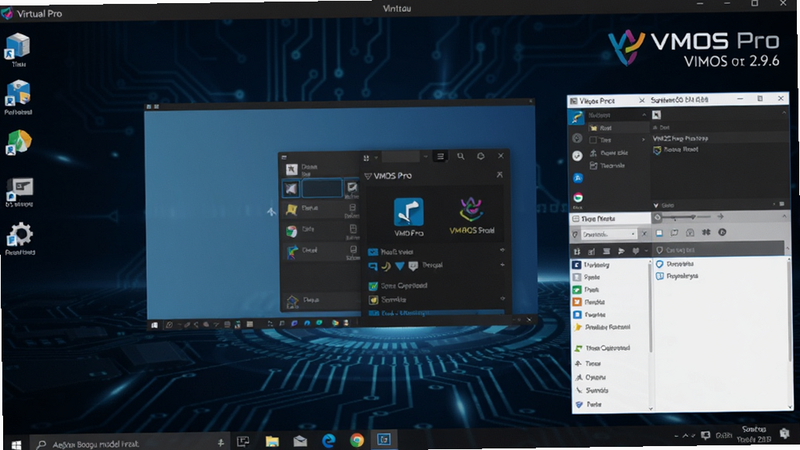Launch the blue VMD Pro app icon
Screen dimensions: 800x450
point(409,211)
